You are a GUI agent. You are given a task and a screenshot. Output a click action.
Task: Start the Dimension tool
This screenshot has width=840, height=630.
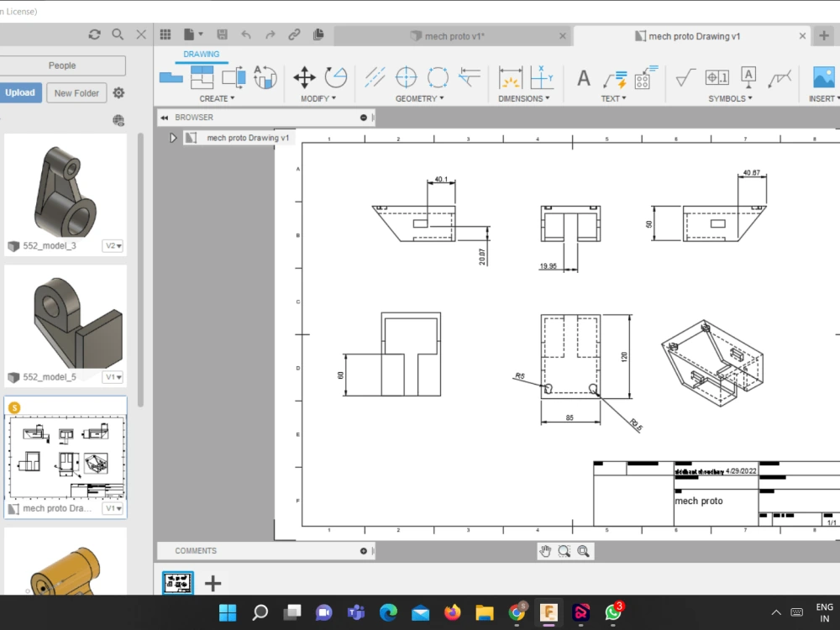pyautogui.click(x=510, y=80)
